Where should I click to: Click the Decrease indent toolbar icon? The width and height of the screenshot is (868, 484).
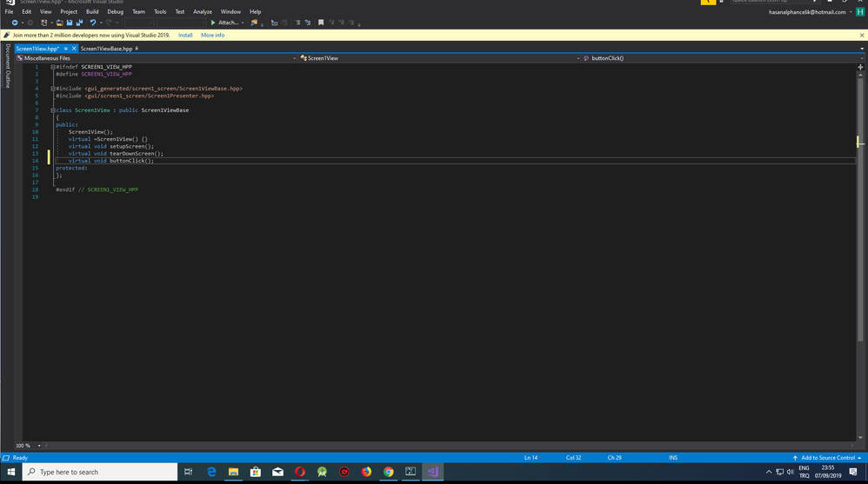pos(297,23)
